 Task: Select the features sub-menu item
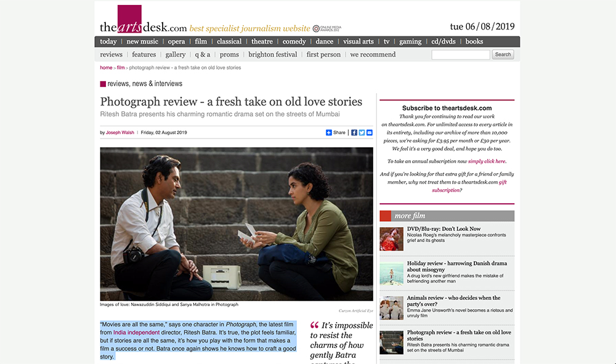pyautogui.click(x=144, y=55)
